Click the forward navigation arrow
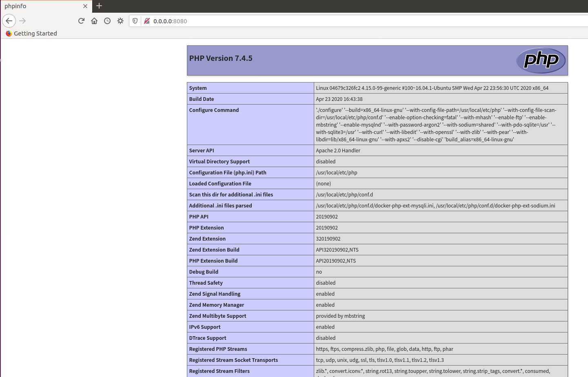This screenshot has height=377, width=588. pos(22,21)
